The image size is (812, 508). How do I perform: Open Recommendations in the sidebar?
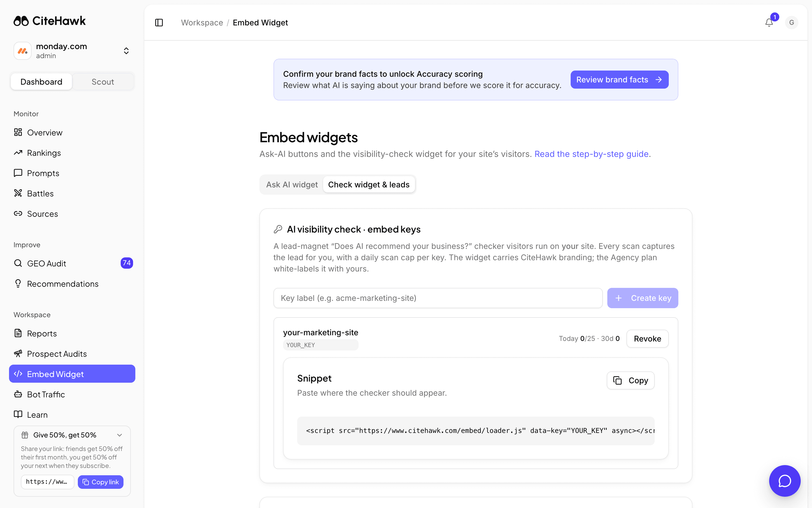tap(72, 284)
